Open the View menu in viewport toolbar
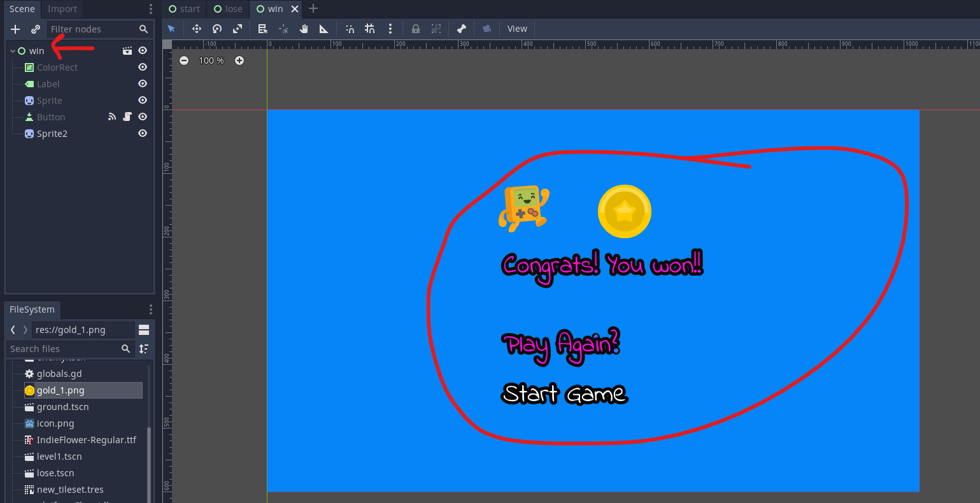Screen dimensions: 980x503 (x=517, y=29)
